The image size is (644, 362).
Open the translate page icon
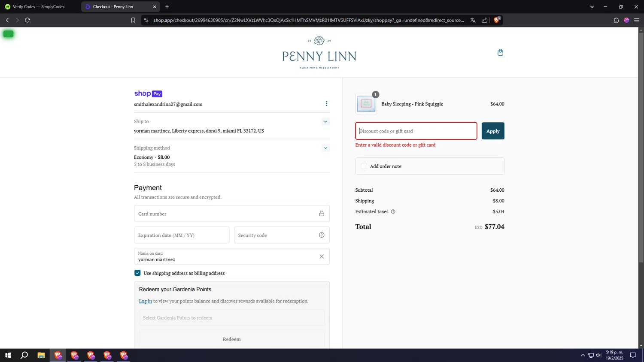point(473,20)
